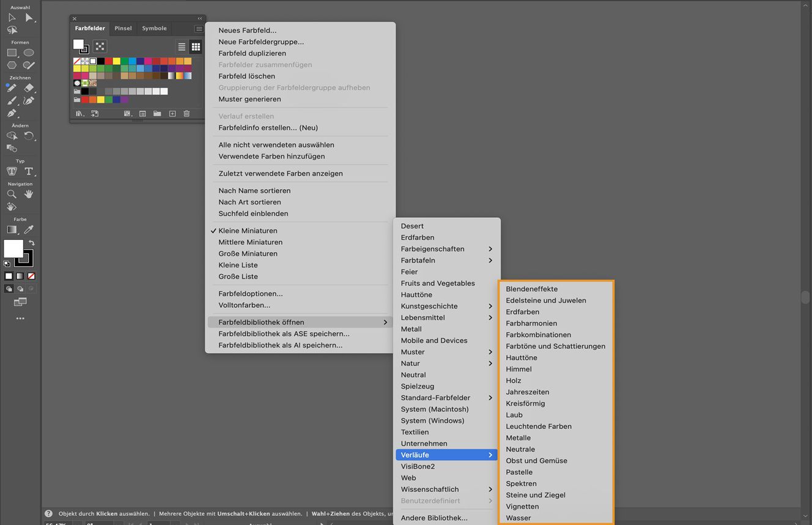Image resolution: width=812 pixels, height=525 pixels.
Task: Switch swatches to thumbnail grid view
Action: 196,47
